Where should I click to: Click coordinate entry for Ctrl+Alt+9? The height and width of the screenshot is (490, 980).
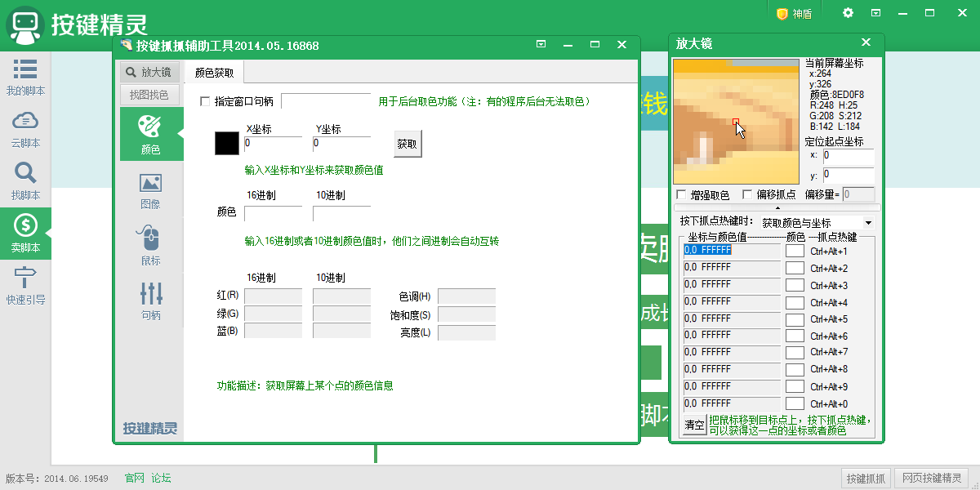point(732,387)
